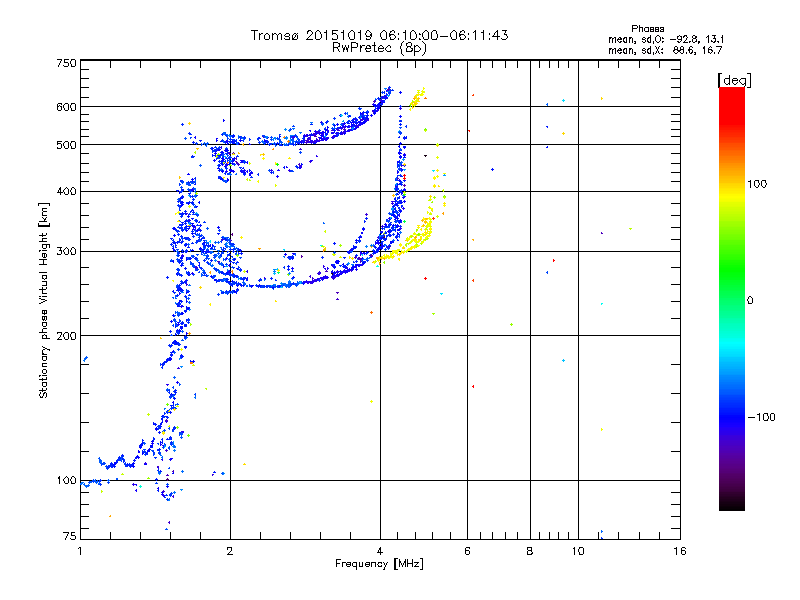Click frequency axis label "4"

(380, 551)
